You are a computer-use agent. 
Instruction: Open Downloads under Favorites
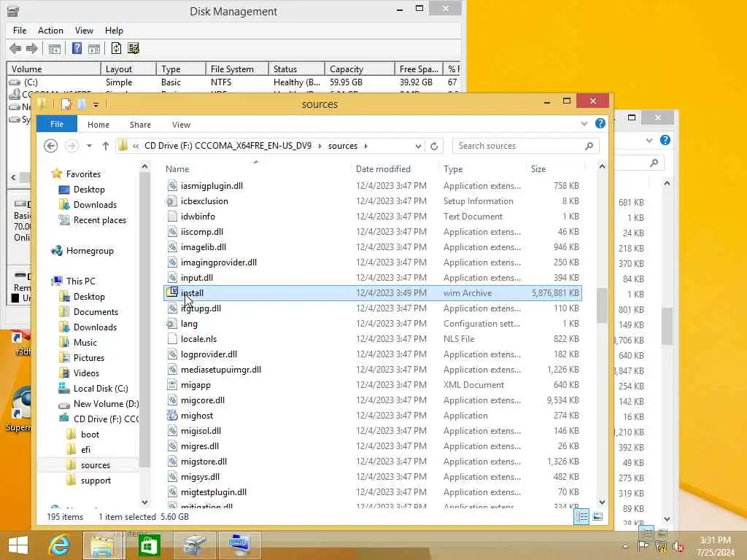click(95, 205)
